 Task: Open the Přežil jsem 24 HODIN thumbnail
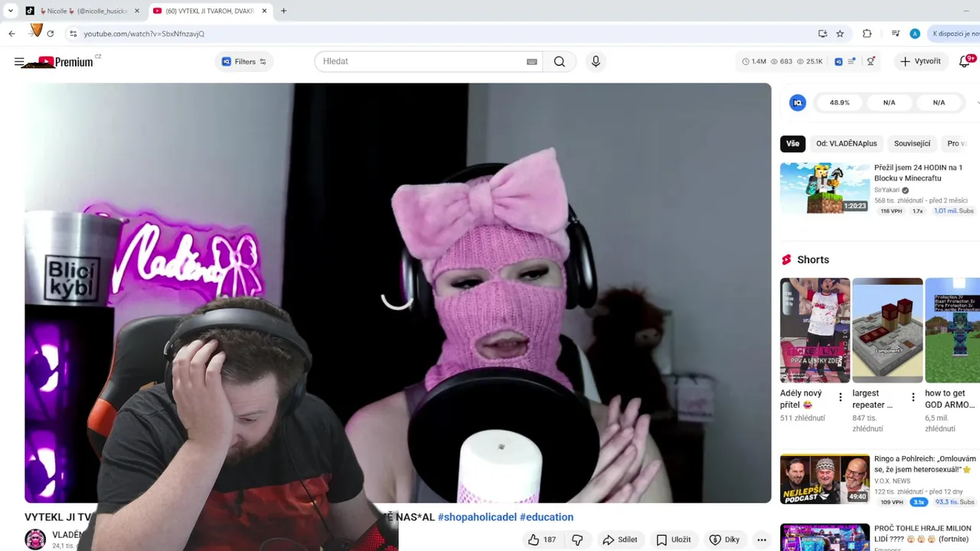tap(825, 188)
